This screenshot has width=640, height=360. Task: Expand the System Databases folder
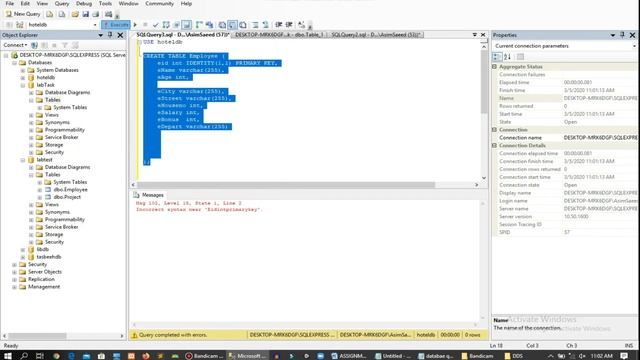point(23,70)
